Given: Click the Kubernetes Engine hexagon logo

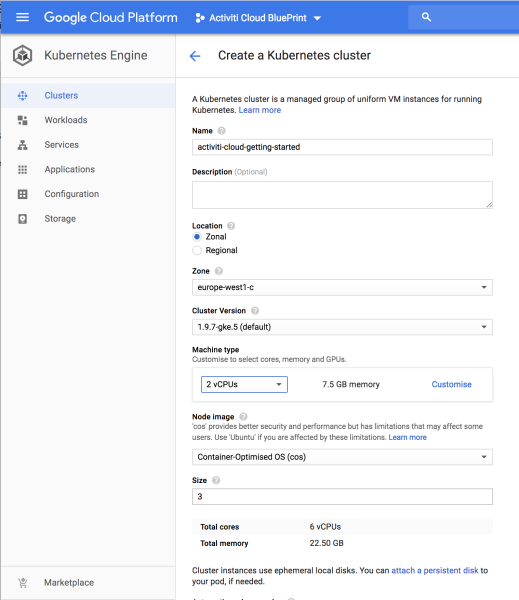Looking at the screenshot, I should click(23, 55).
